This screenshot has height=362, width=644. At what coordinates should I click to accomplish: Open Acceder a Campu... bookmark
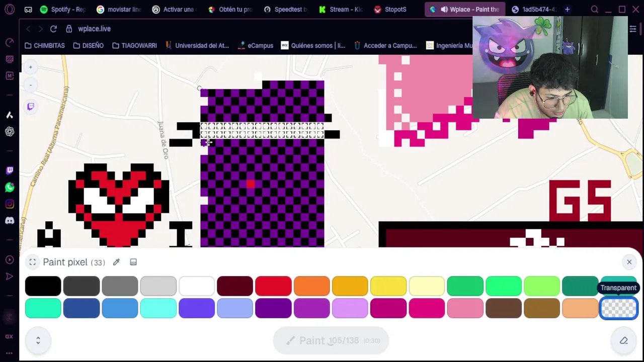(385, 45)
